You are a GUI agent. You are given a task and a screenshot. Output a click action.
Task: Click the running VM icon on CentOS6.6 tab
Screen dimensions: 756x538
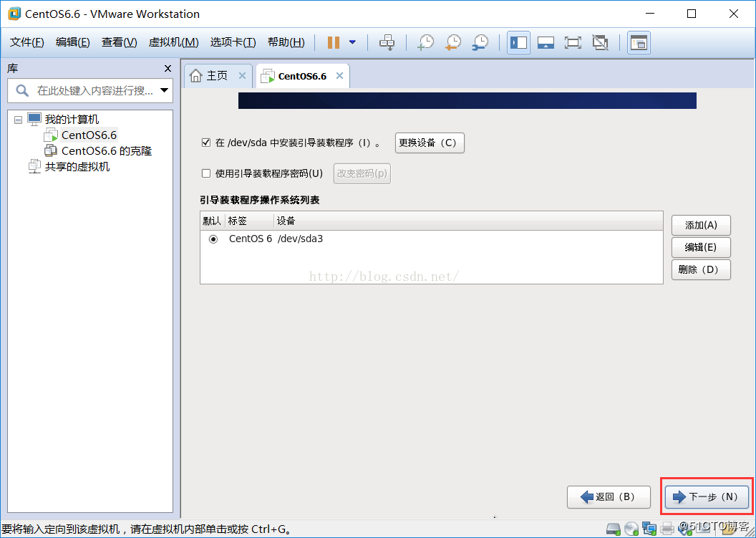268,76
